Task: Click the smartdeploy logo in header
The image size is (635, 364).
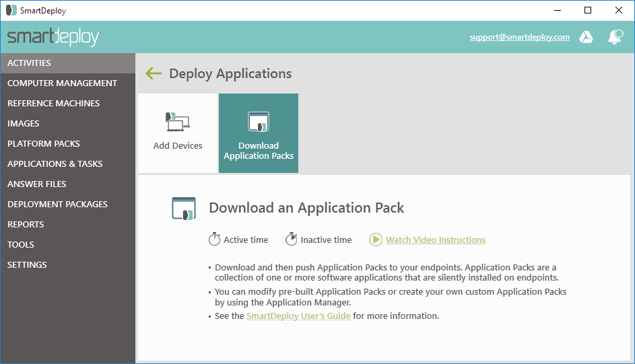Action: pos(53,37)
